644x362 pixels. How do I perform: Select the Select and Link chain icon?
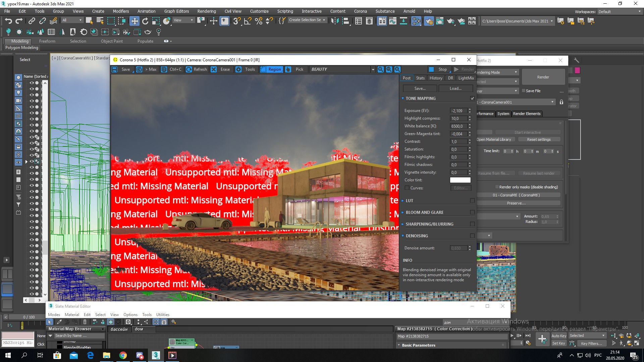(x=32, y=21)
